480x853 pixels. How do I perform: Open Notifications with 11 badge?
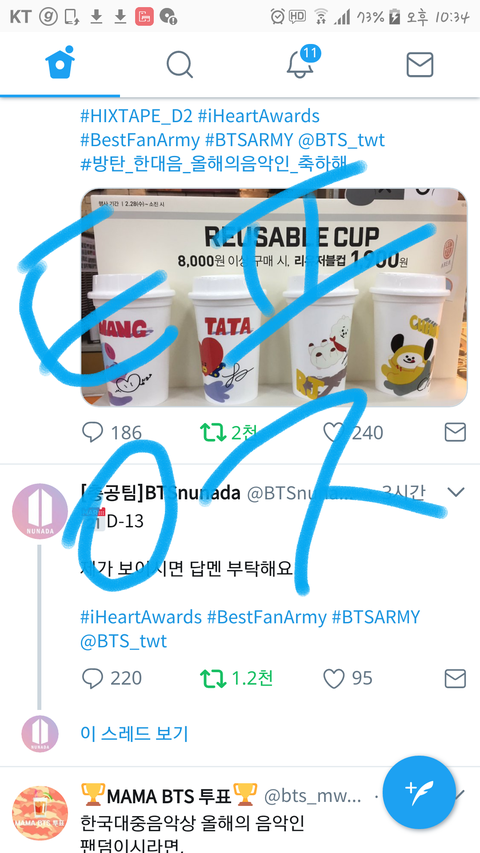[x=301, y=64]
